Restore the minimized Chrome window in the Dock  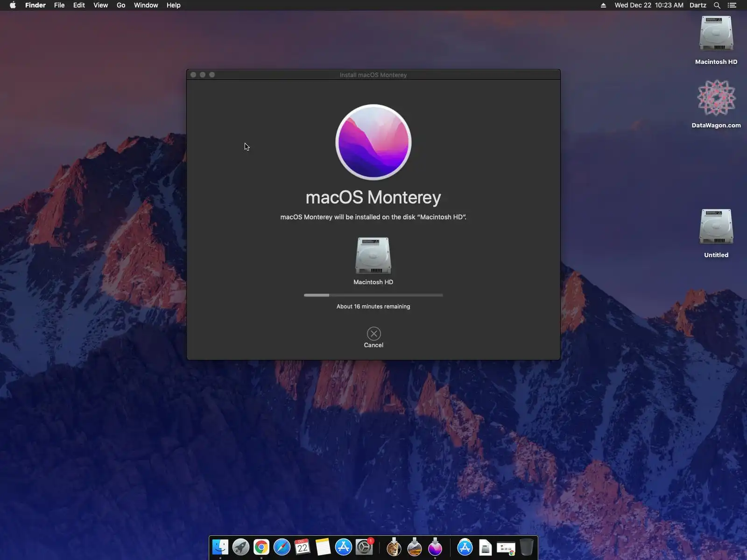tap(506, 548)
